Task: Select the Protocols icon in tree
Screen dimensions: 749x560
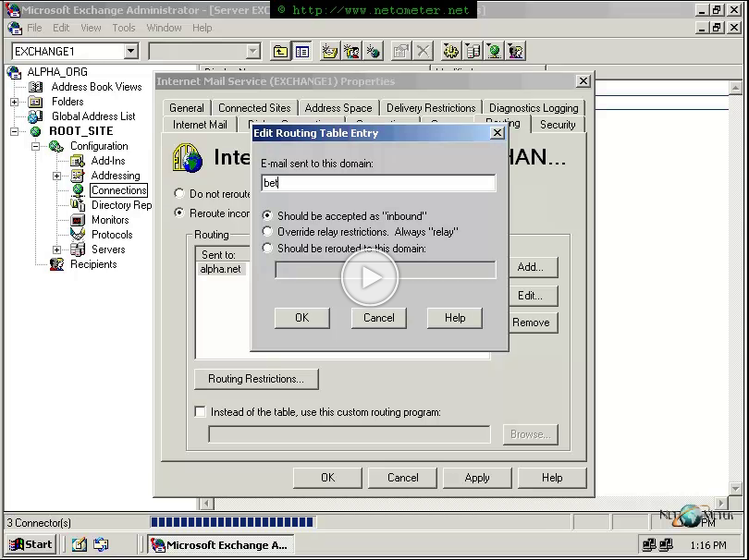Action: [x=78, y=235]
